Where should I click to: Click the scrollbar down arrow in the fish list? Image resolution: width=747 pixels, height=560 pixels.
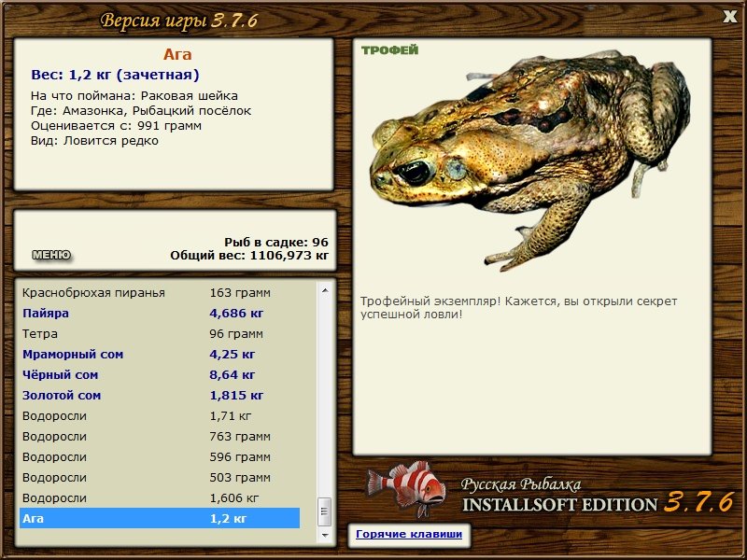(x=325, y=536)
